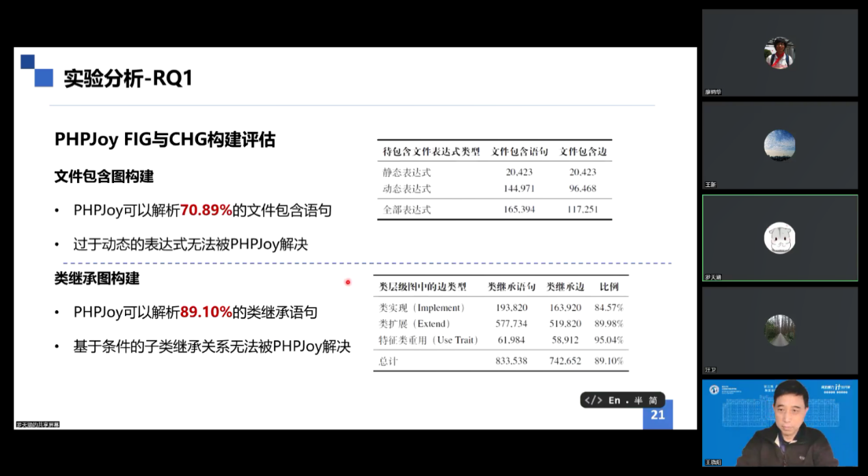Select 王晓阳's live video tile

click(780, 423)
